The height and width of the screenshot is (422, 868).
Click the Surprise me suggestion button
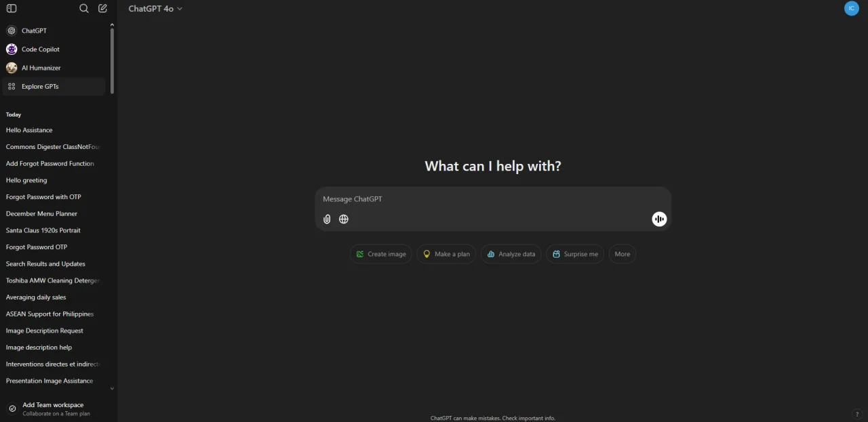click(575, 254)
